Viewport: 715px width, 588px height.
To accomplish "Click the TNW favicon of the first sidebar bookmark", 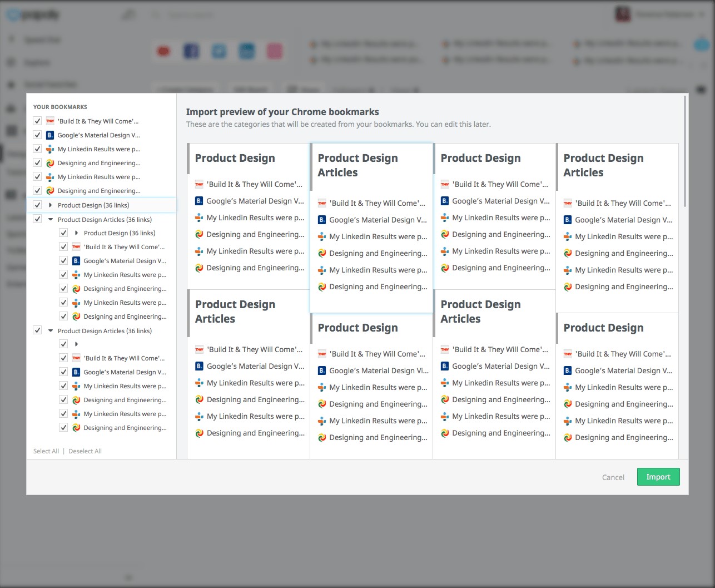I will (50, 121).
